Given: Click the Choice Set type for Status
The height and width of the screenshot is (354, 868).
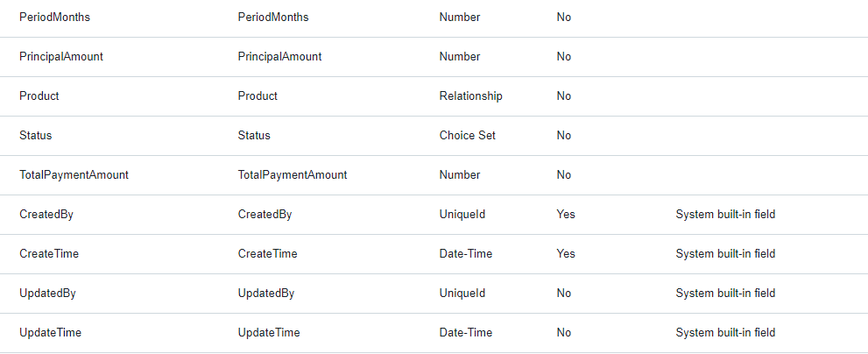Looking at the screenshot, I should [467, 136].
